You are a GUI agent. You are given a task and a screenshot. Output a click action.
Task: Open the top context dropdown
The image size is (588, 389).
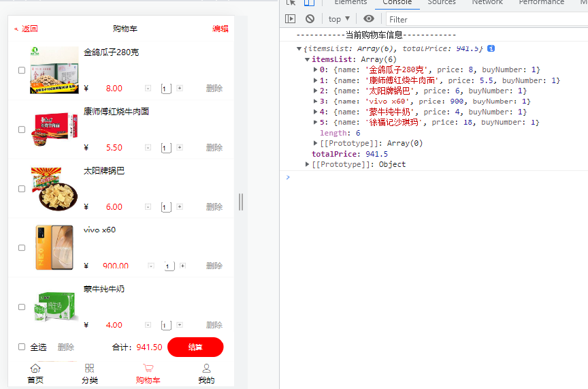pos(339,19)
